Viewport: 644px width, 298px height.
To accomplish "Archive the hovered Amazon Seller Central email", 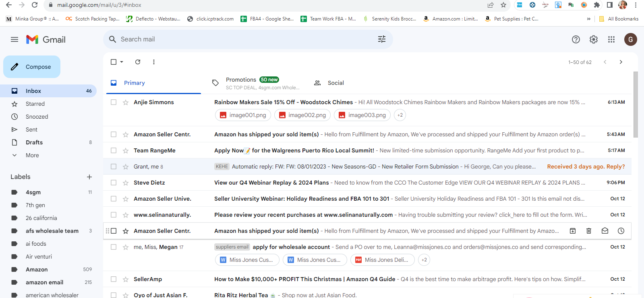I will (x=573, y=231).
